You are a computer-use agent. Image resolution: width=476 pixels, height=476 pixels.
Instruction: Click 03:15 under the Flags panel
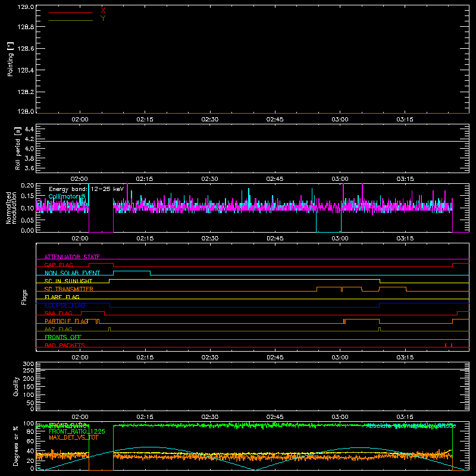coord(405,358)
